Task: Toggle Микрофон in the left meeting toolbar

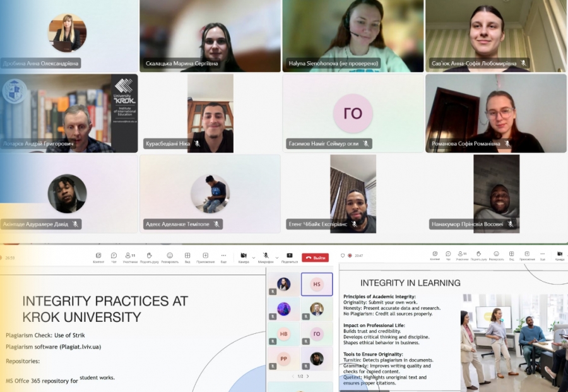Action: (266, 258)
